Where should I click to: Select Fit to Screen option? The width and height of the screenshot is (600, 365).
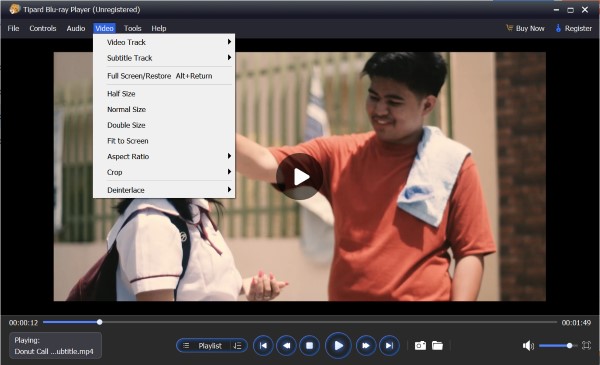point(164,141)
